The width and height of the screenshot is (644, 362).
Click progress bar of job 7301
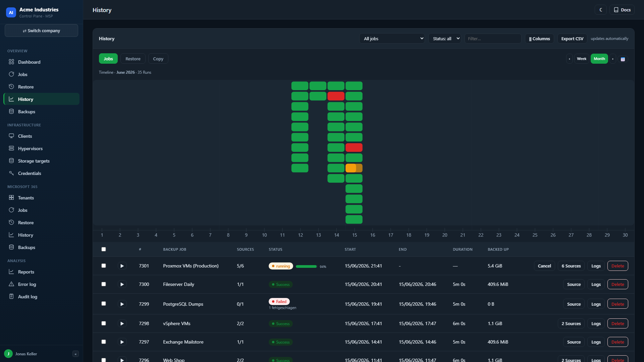click(x=306, y=266)
